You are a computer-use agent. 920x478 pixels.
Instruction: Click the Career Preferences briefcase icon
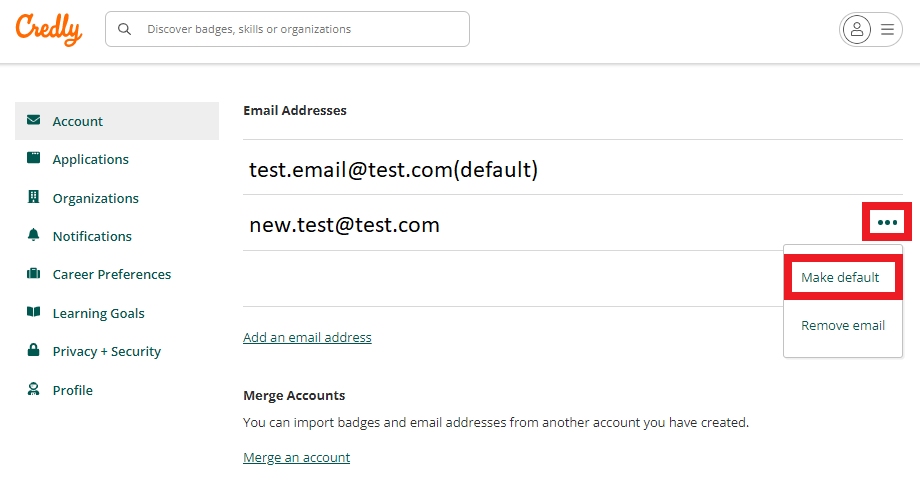tap(33, 273)
